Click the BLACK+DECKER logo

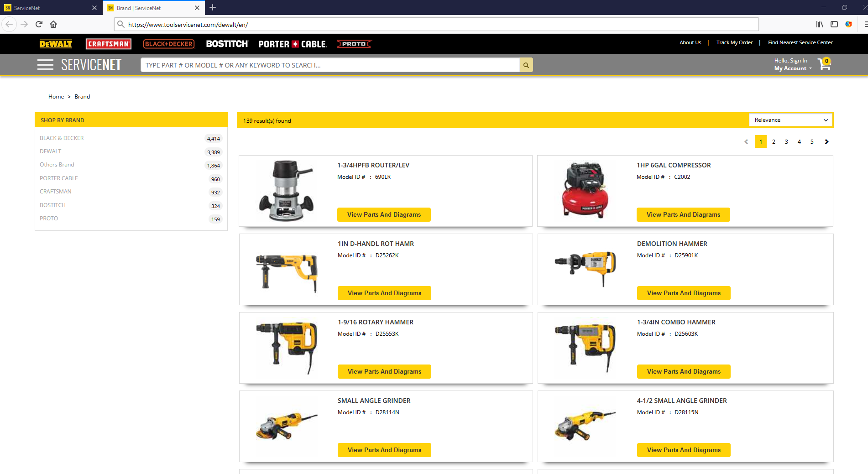click(x=168, y=44)
